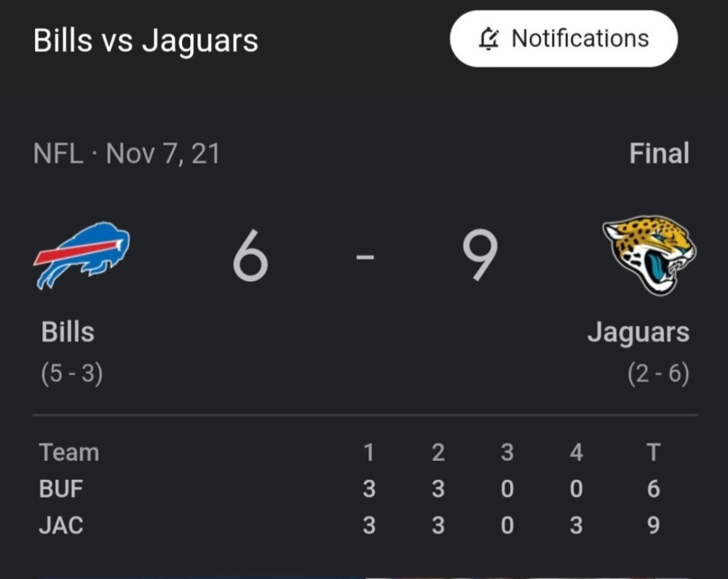Click the quarter 4 column header

click(x=576, y=453)
